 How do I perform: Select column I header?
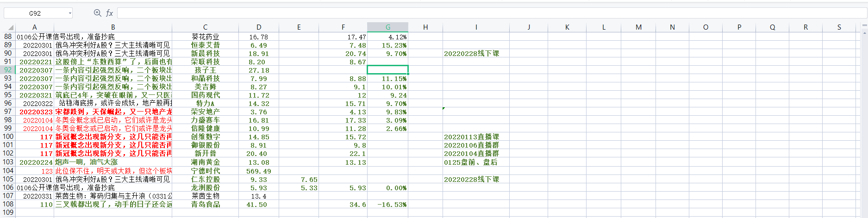point(476,27)
